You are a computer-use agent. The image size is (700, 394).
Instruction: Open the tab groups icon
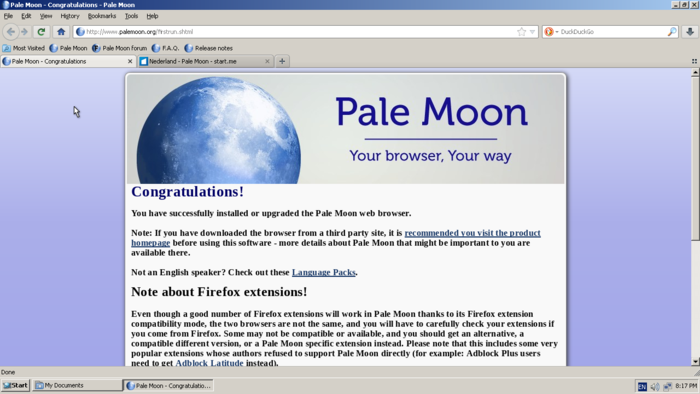(694, 61)
